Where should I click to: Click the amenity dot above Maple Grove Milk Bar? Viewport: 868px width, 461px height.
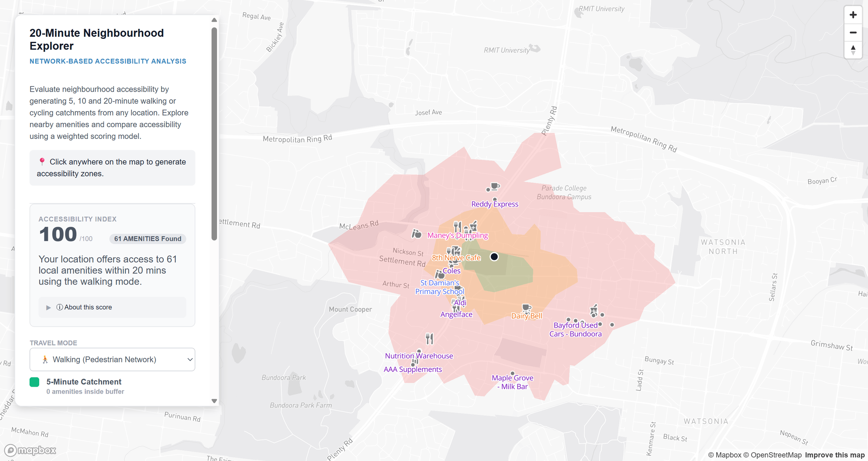(x=512, y=373)
